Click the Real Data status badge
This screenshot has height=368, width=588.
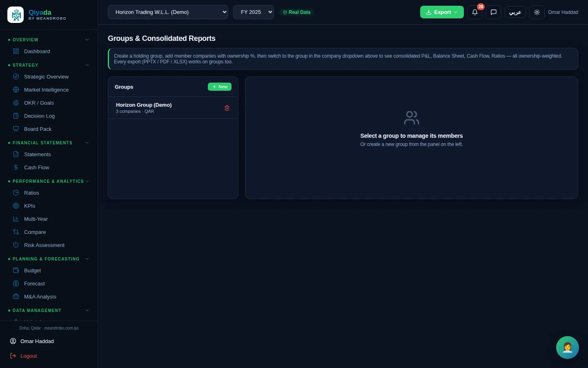(297, 12)
